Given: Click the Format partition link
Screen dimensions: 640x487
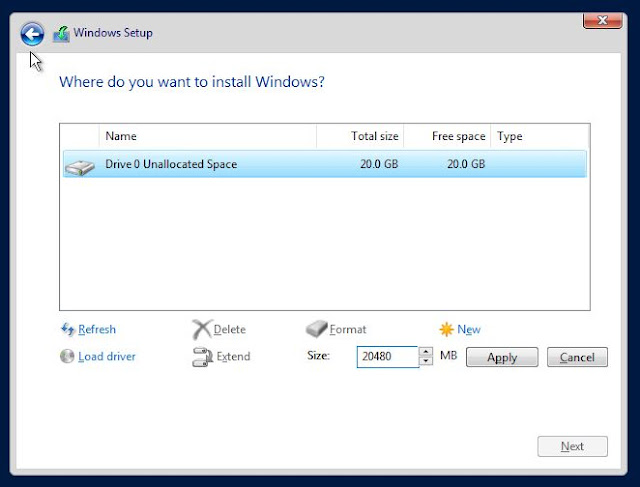Looking at the screenshot, I should coord(348,329).
